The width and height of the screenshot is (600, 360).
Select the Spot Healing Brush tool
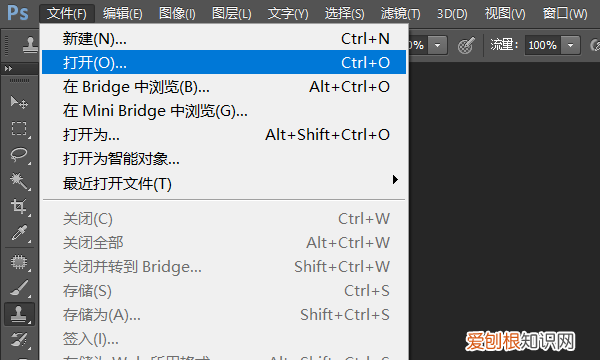click(x=19, y=262)
